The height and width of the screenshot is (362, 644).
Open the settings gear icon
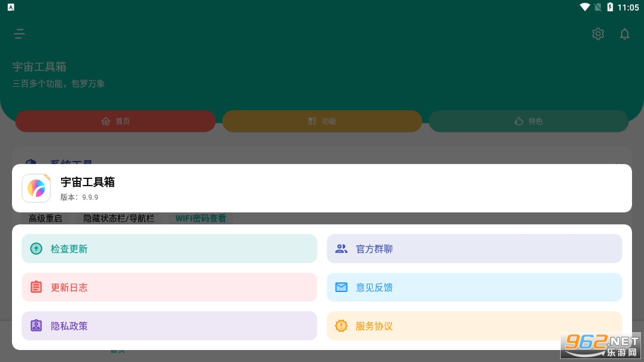[598, 34]
